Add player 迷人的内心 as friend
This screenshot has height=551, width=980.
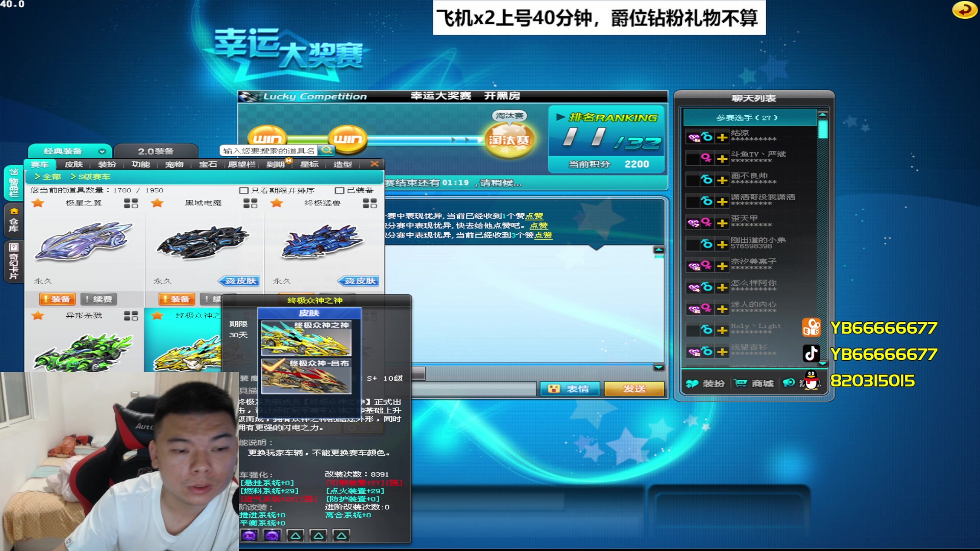pos(722,309)
